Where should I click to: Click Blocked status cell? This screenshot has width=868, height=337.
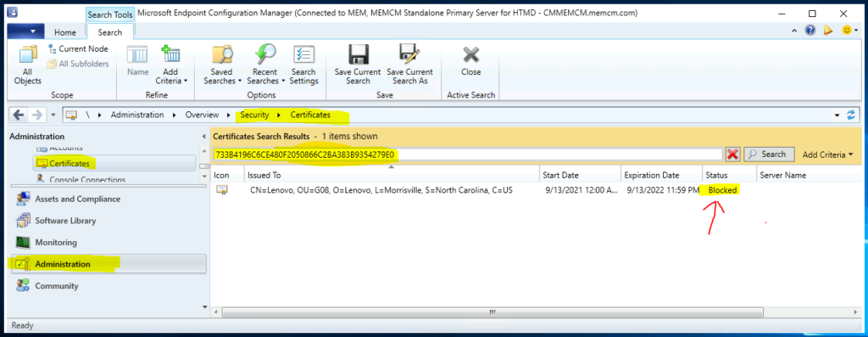722,190
